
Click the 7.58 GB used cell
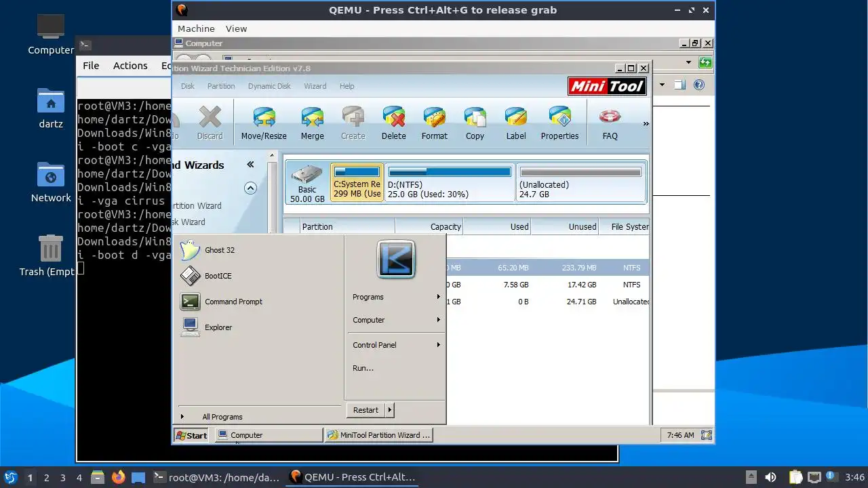coord(517,285)
